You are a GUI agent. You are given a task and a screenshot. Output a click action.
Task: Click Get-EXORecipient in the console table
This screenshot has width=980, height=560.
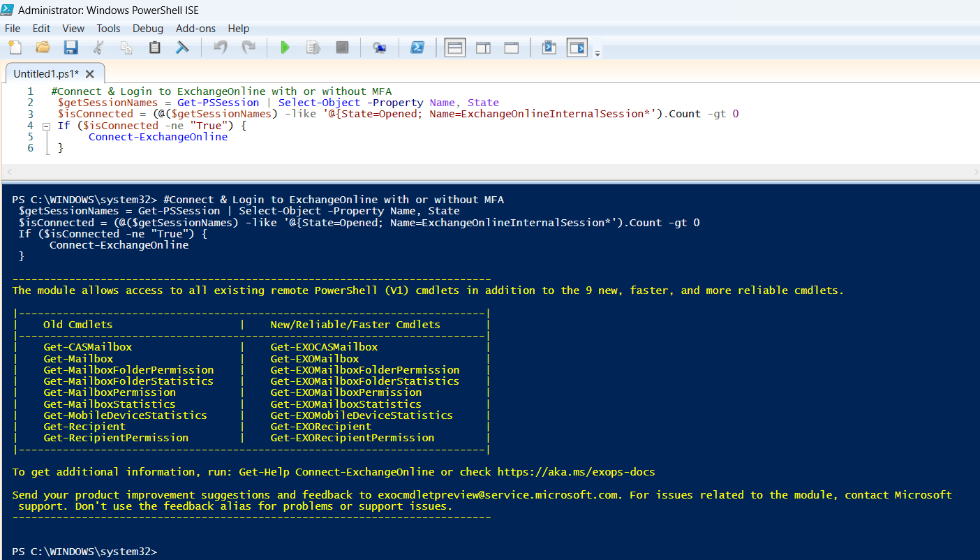[321, 427]
